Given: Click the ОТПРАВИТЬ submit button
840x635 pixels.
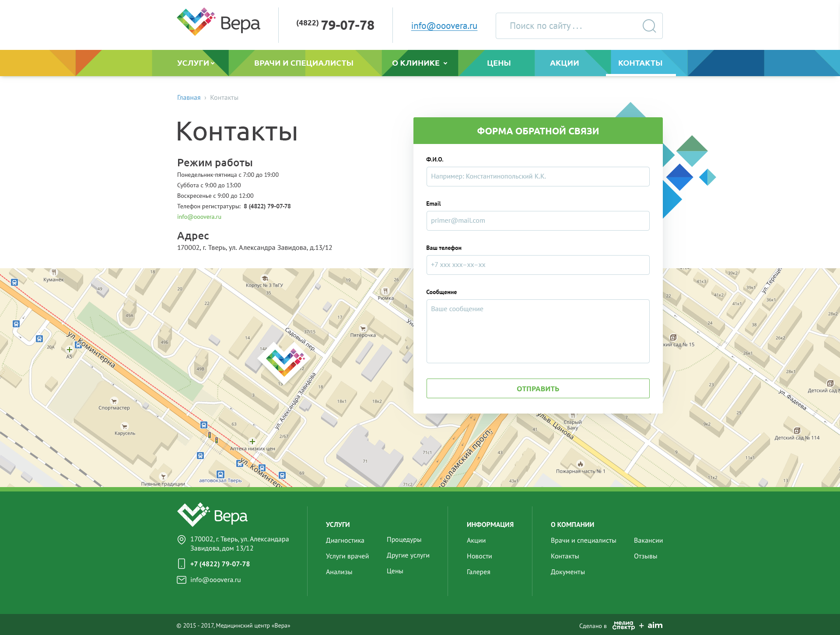Looking at the screenshot, I should pyautogui.click(x=538, y=388).
